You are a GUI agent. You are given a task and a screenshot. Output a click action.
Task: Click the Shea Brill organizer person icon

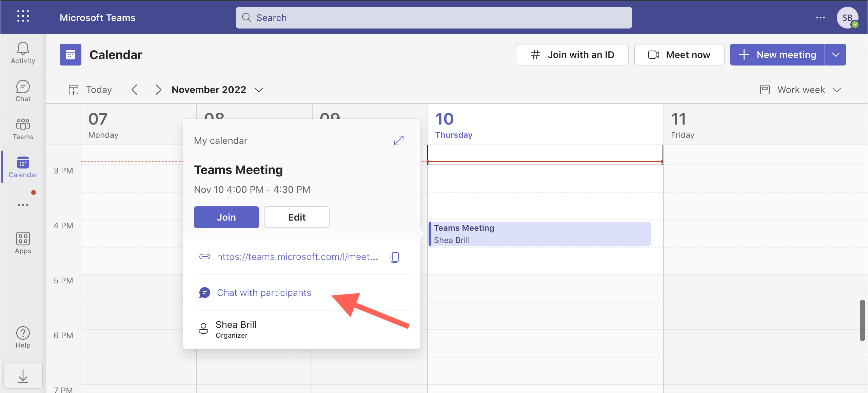[x=203, y=329]
